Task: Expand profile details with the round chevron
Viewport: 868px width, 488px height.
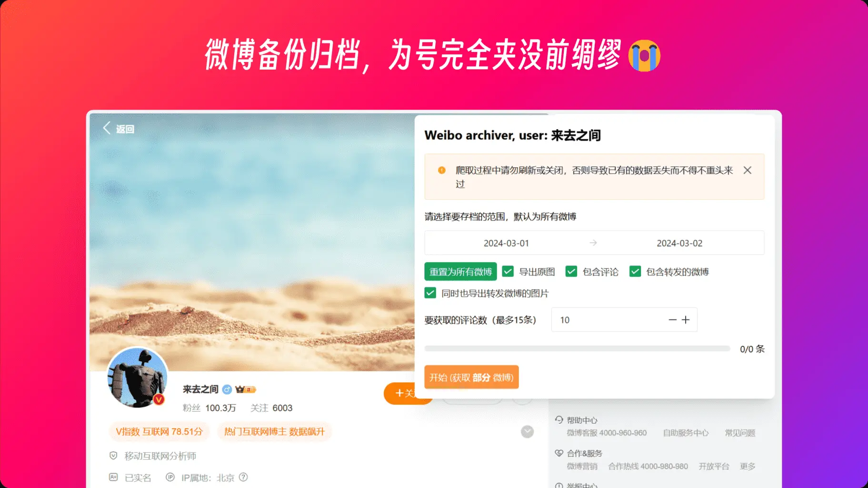Action: (x=527, y=432)
